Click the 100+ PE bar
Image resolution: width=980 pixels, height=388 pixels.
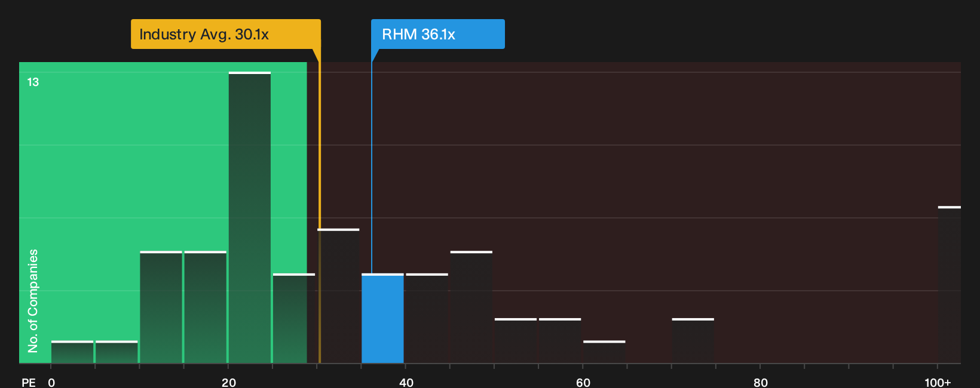(x=950, y=285)
